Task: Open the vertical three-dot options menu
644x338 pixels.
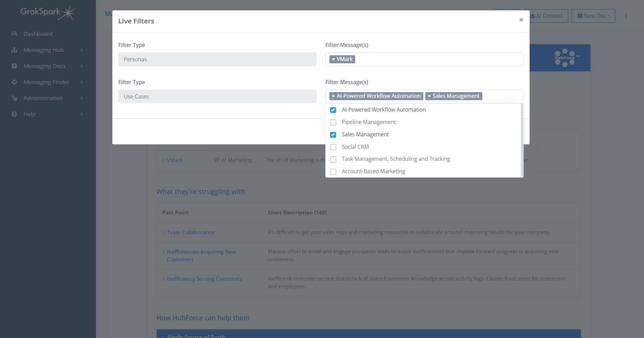Action: pos(626,16)
